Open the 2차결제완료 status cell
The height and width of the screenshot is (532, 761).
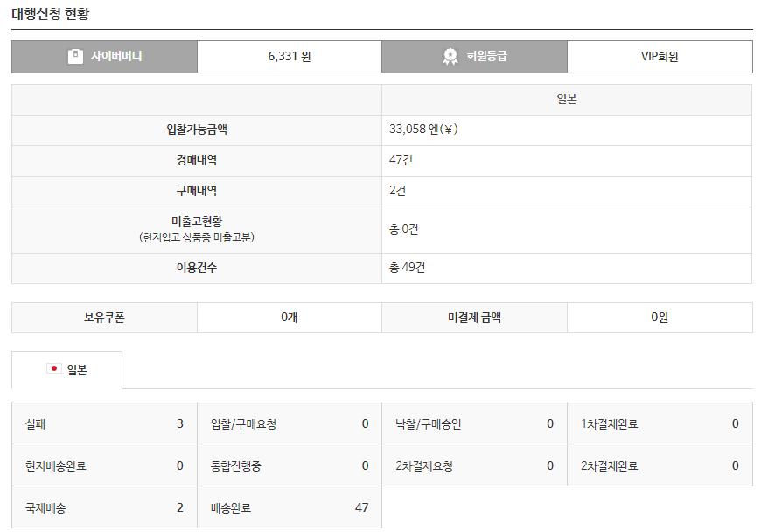pyautogui.click(x=660, y=465)
